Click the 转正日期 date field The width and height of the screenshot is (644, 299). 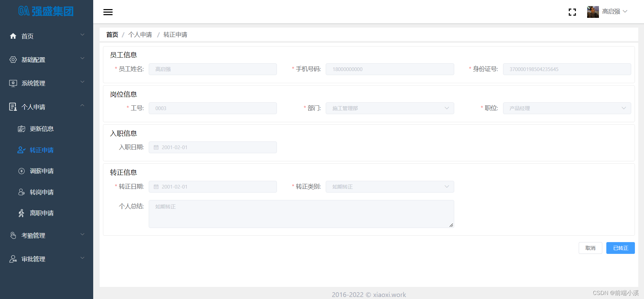pyautogui.click(x=213, y=187)
